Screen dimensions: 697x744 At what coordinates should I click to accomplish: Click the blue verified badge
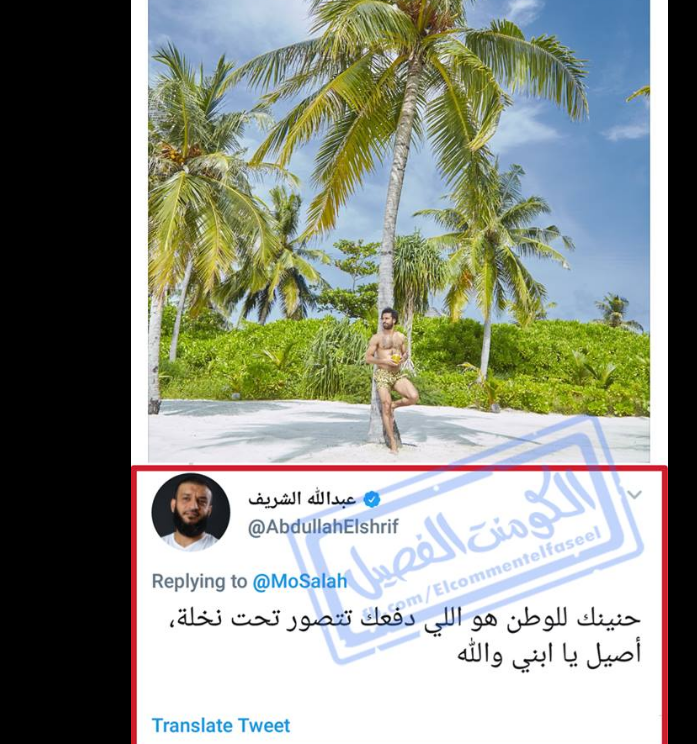pos(372,500)
